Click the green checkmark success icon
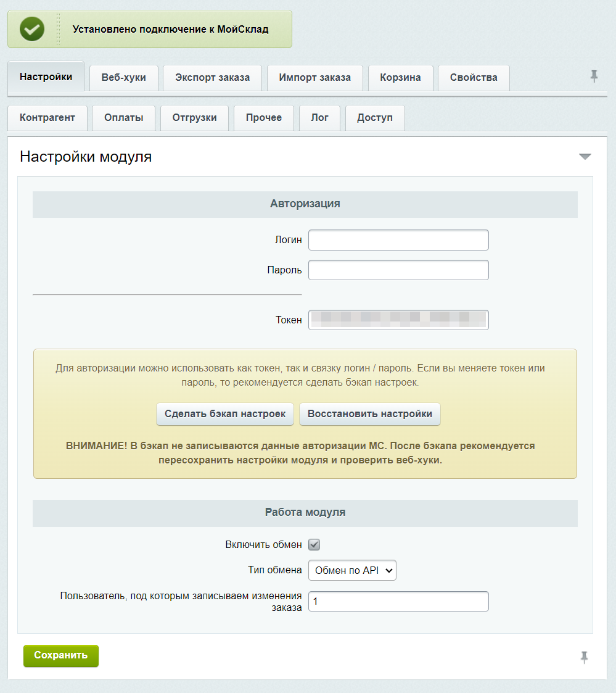This screenshot has height=693, width=616. click(32, 29)
